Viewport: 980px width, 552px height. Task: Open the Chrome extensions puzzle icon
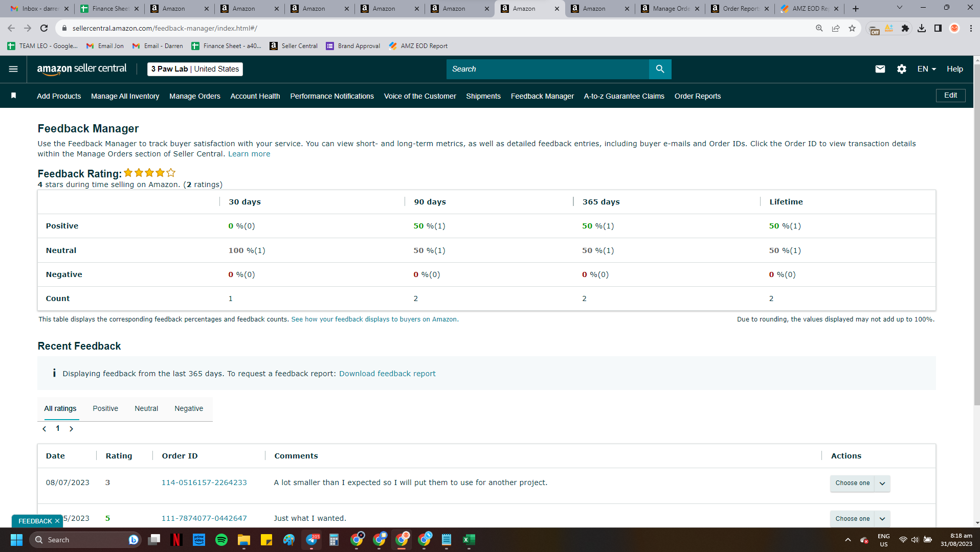click(x=905, y=28)
